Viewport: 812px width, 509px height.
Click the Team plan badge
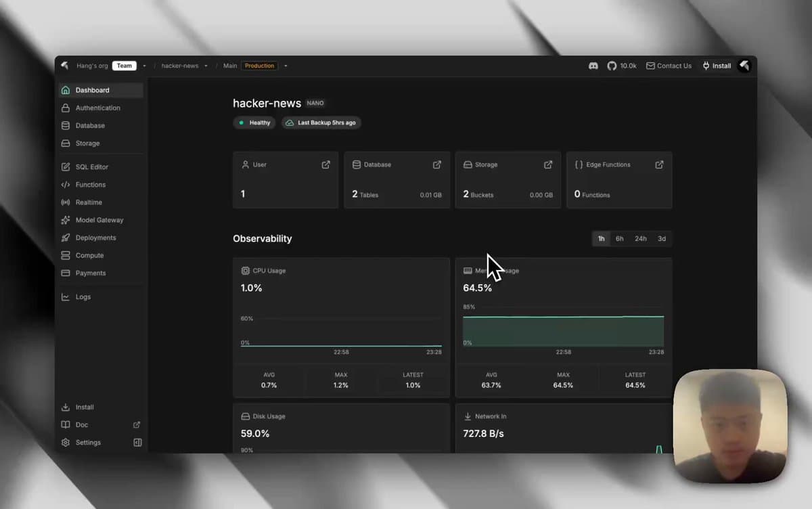[x=125, y=66]
